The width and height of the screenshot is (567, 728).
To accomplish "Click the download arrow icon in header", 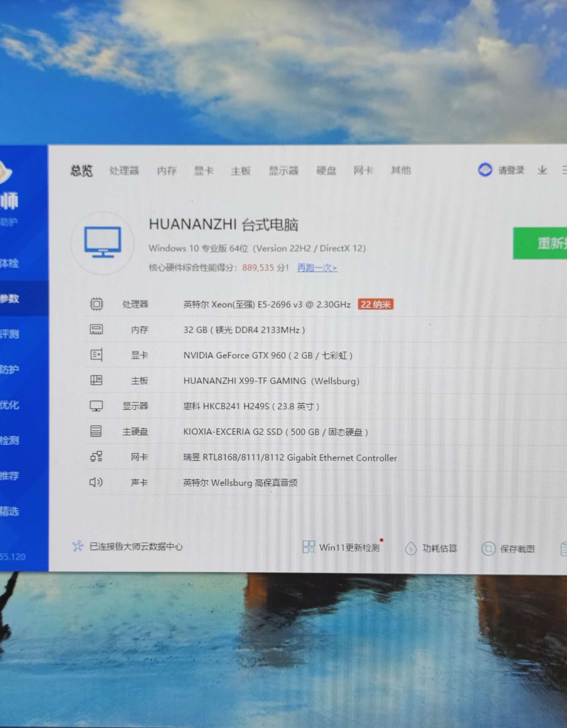I will (x=542, y=170).
